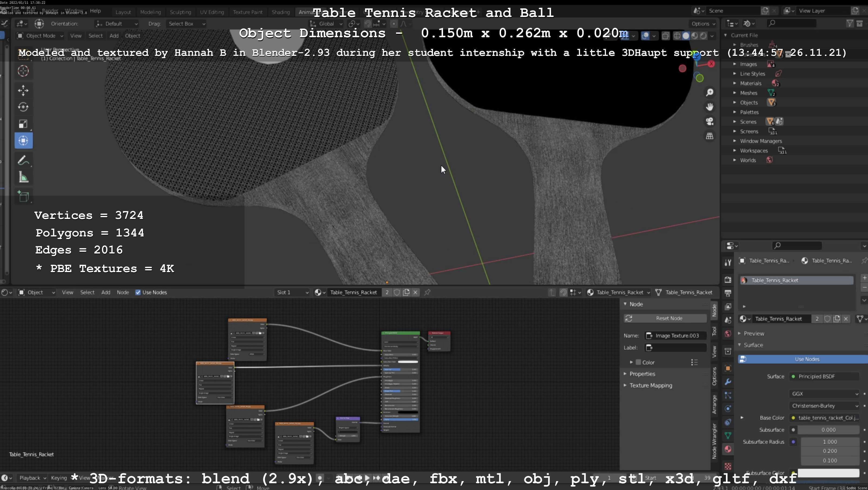The image size is (868, 490).
Task: Select the Move tool icon
Action: pyautogui.click(x=23, y=90)
